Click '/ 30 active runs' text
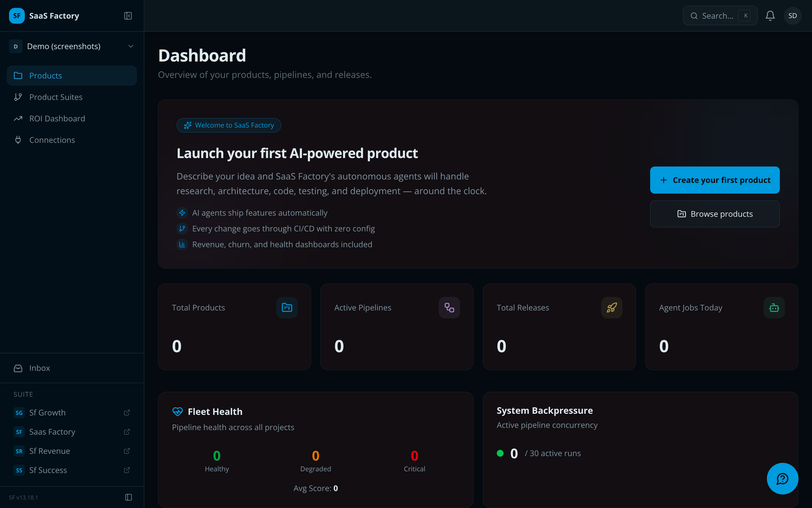 [553, 453]
